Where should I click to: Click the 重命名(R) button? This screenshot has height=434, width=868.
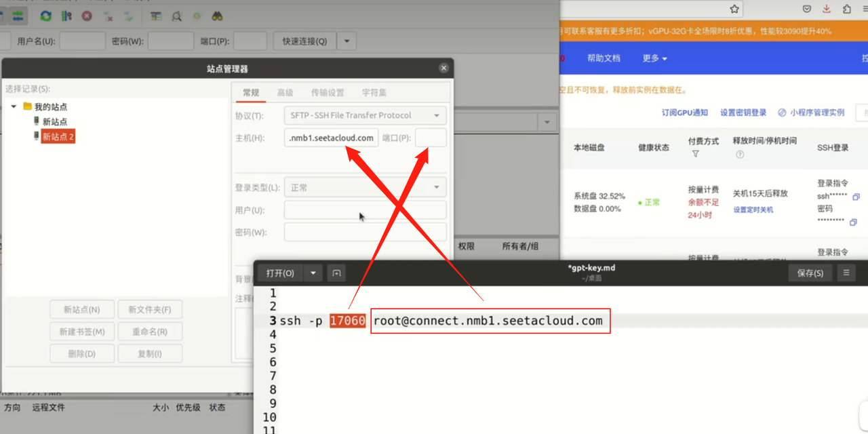pyautogui.click(x=150, y=332)
